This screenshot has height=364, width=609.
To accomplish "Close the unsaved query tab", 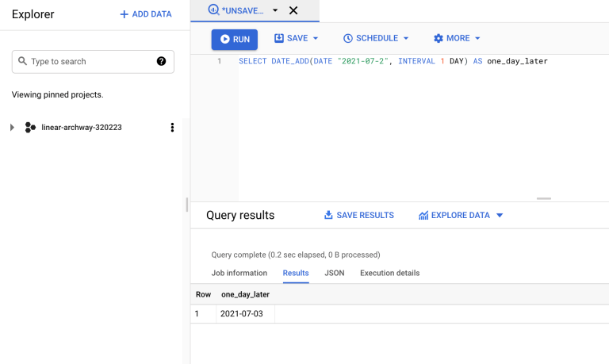I will coord(293,10).
